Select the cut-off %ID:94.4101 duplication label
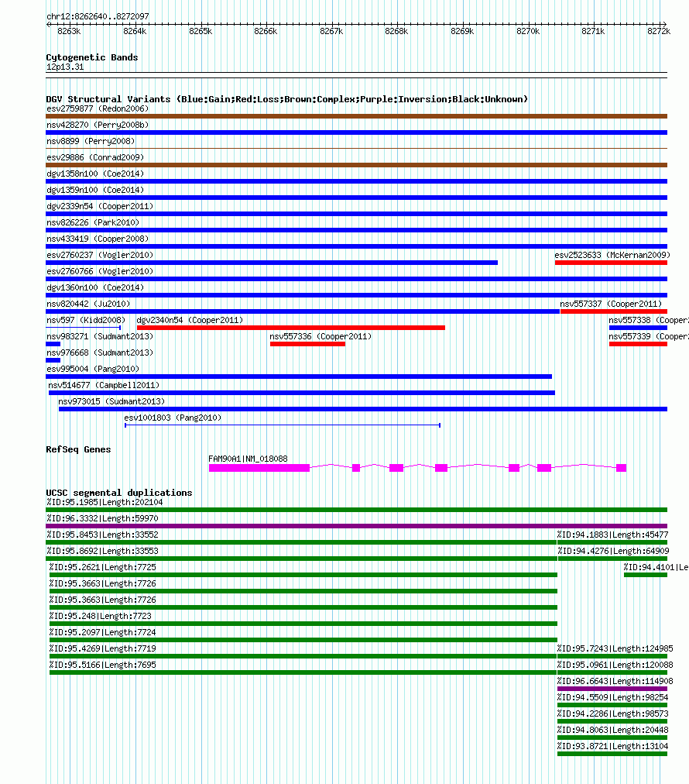Viewport: 689px width, 784px height. pos(656,567)
